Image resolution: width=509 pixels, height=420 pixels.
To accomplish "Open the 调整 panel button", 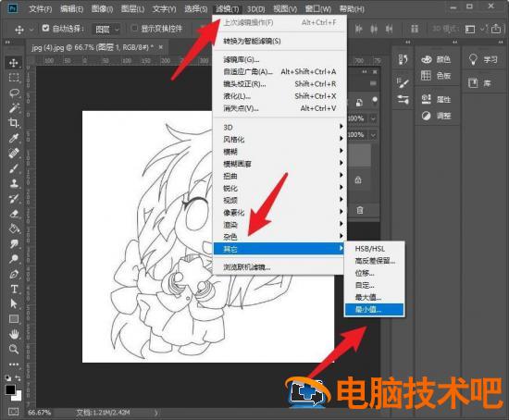I will [436, 116].
